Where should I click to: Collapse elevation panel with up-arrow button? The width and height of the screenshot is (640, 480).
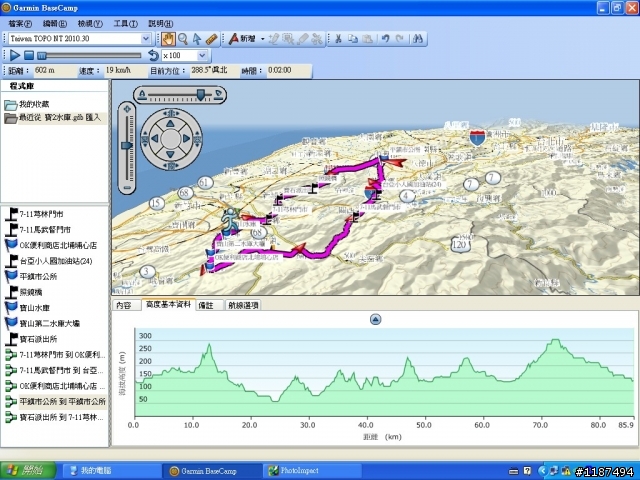pyautogui.click(x=376, y=319)
